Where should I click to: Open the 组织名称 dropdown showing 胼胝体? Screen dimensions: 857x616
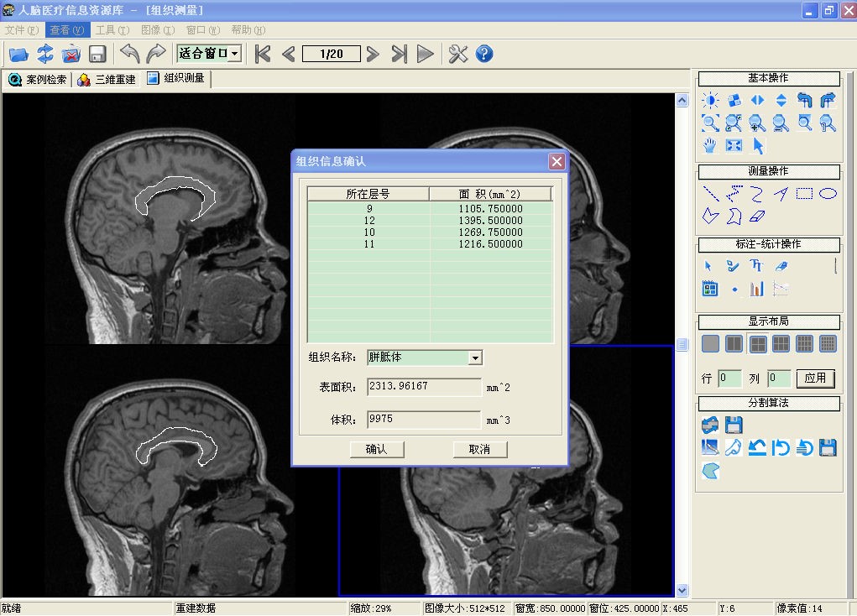pyautogui.click(x=475, y=358)
